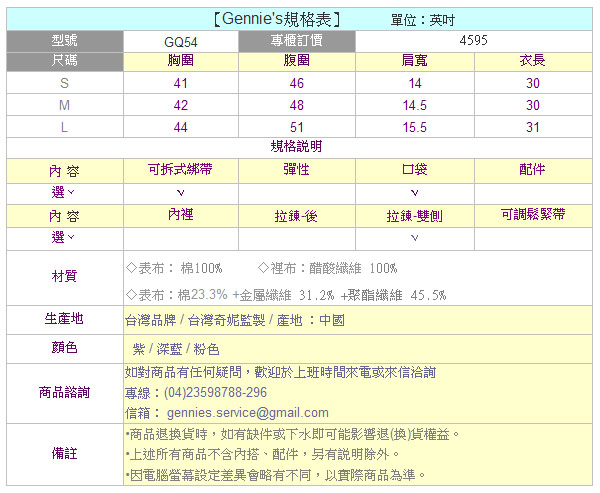
Task: Click the belly value 48 for size M
Action: click(297, 105)
